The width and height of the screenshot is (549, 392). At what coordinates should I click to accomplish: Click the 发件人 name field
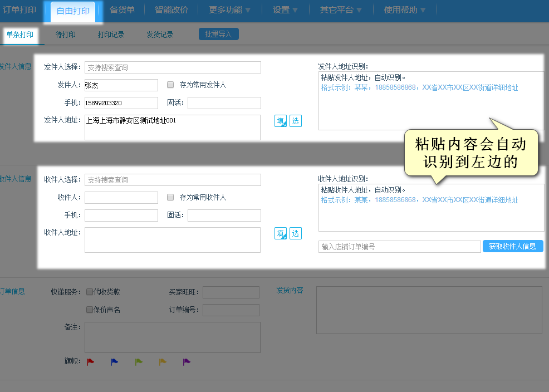click(121, 85)
